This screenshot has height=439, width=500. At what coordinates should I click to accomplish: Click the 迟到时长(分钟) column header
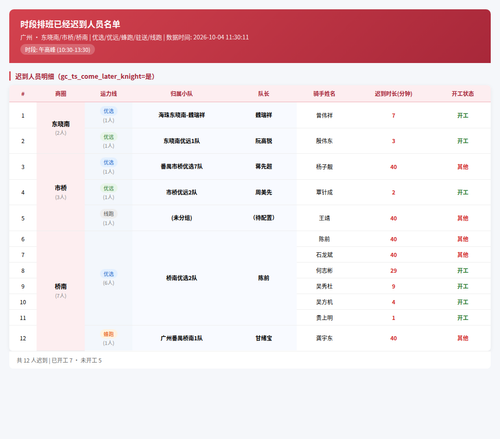[x=393, y=94]
